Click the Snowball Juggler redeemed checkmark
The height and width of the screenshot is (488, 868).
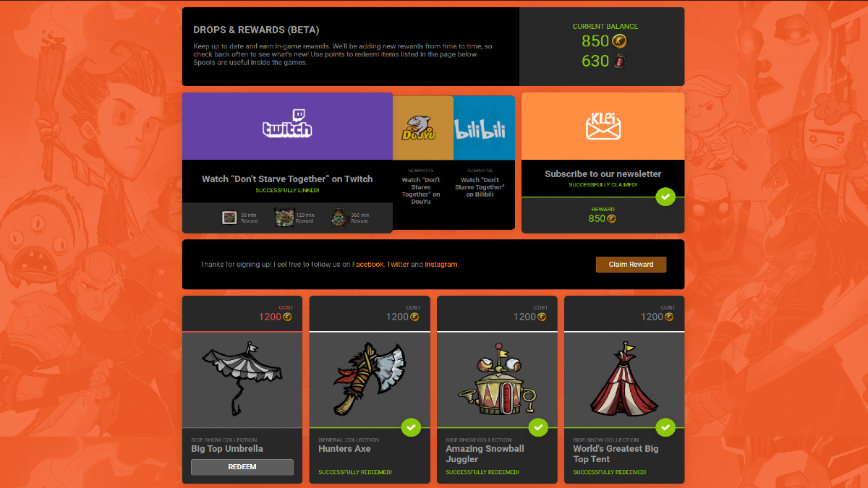(538, 427)
